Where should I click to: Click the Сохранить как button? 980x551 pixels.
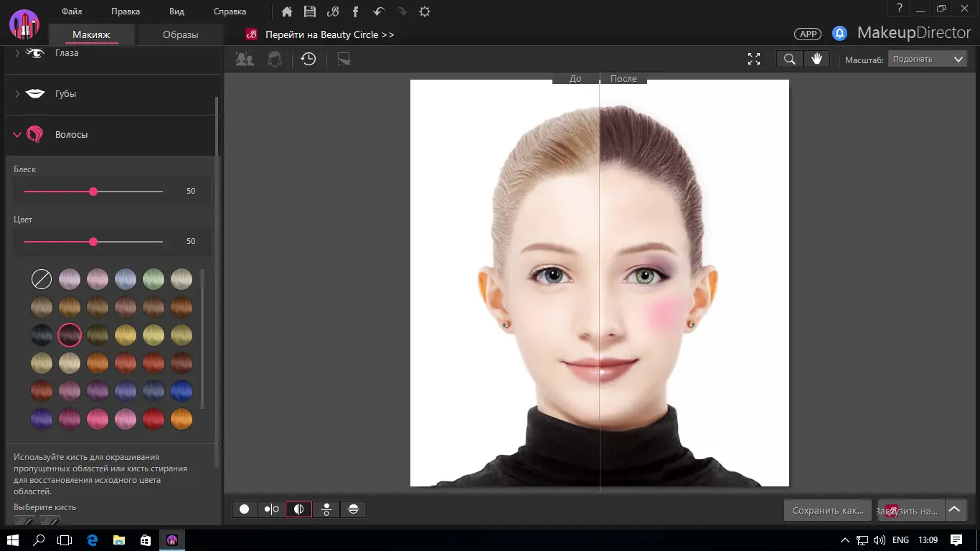pyautogui.click(x=827, y=511)
